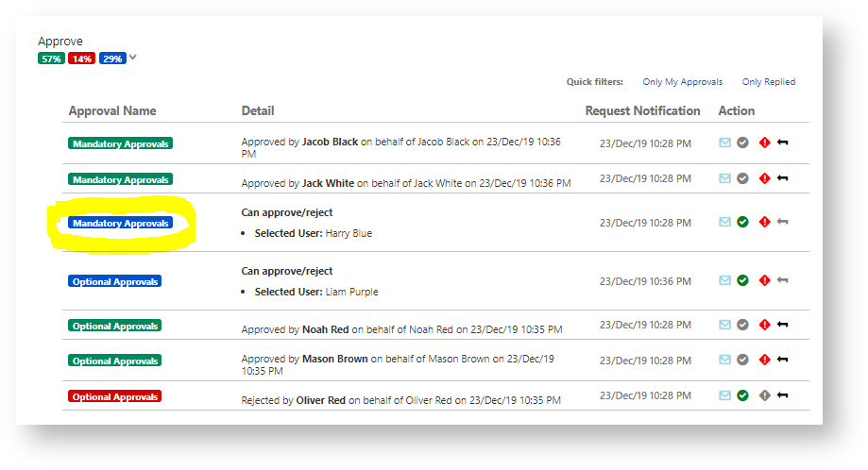This screenshot has height=470, width=868.
Task: Click the green approve checkmark for Liam Purple
Action: click(x=743, y=280)
